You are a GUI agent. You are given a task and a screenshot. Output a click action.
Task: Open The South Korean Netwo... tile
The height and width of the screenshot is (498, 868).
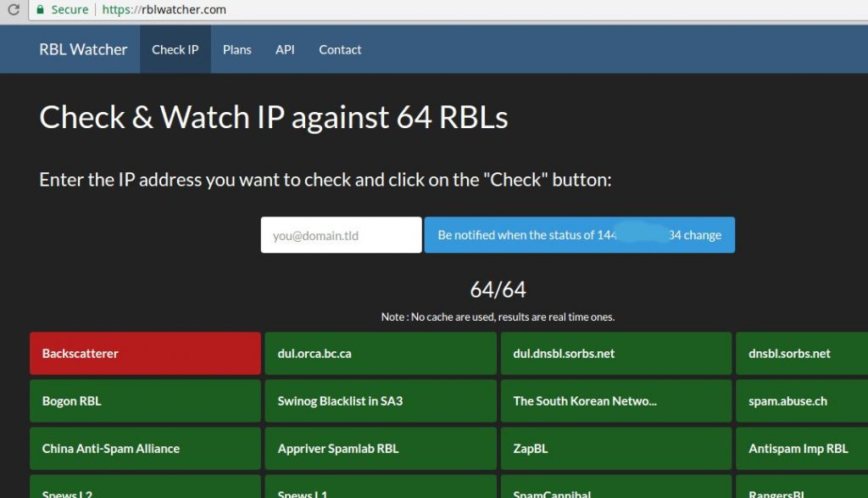pyautogui.click(x=616, y=401)
